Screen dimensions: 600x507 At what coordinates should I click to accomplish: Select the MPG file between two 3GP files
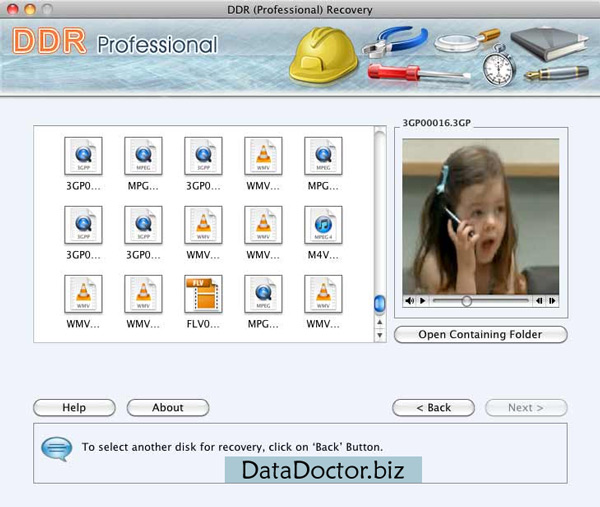pos(143,156)
